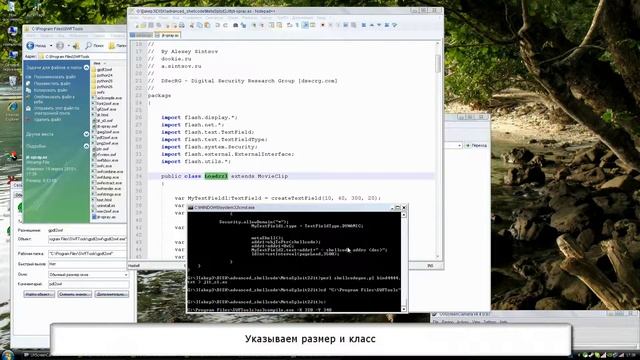This screenshot has height=360, width=640.
Task: Click the Save icon in Notepad++ toolbar
Action: (x=151, y=25)
